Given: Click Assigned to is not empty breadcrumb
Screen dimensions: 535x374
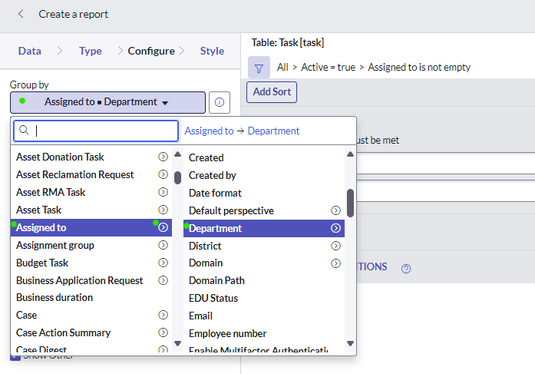Looking at the screenshot, I should click(419, 67).
